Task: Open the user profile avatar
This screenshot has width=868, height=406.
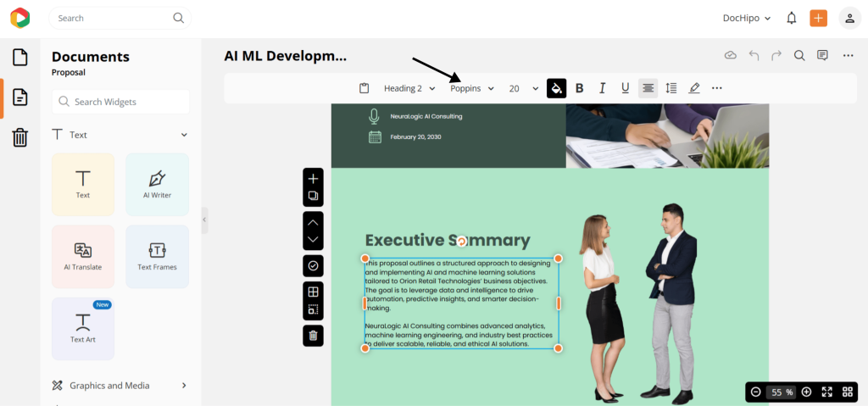Action: click(849, 19)
